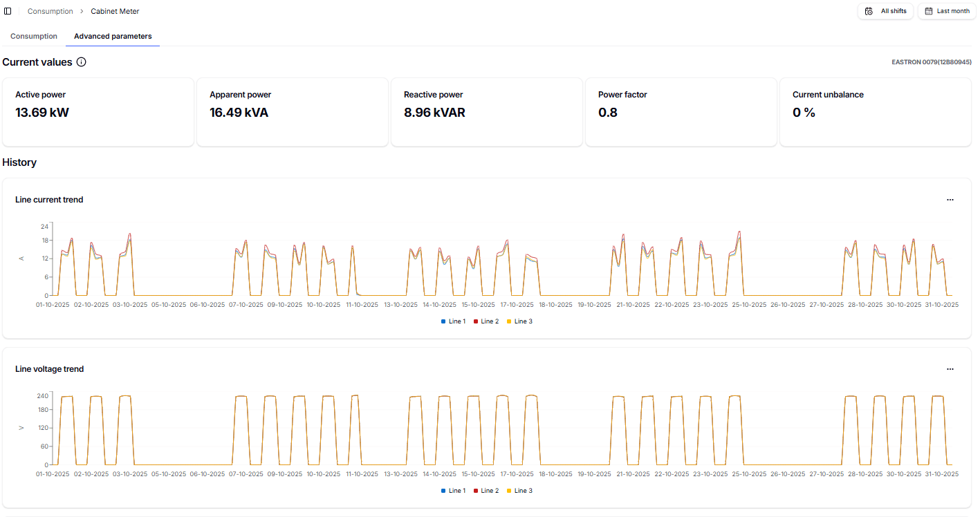Open Line current trend options menu
The image size is (980, 517).
(950, 200)
